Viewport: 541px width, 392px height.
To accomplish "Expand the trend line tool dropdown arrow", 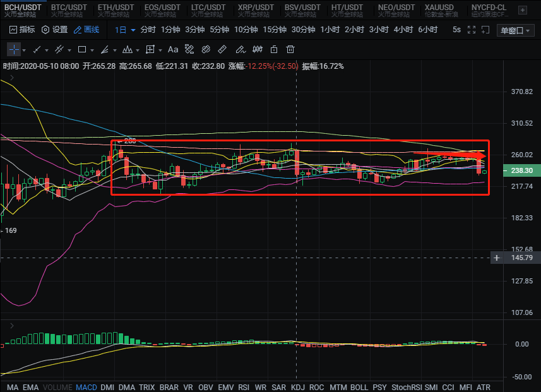I will click(47, 50).
